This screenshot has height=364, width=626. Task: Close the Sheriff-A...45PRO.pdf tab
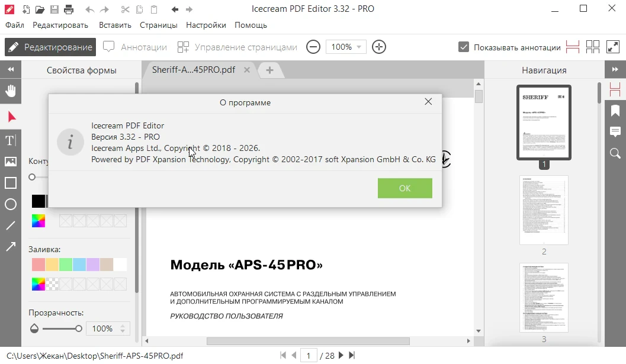(247, 70)
